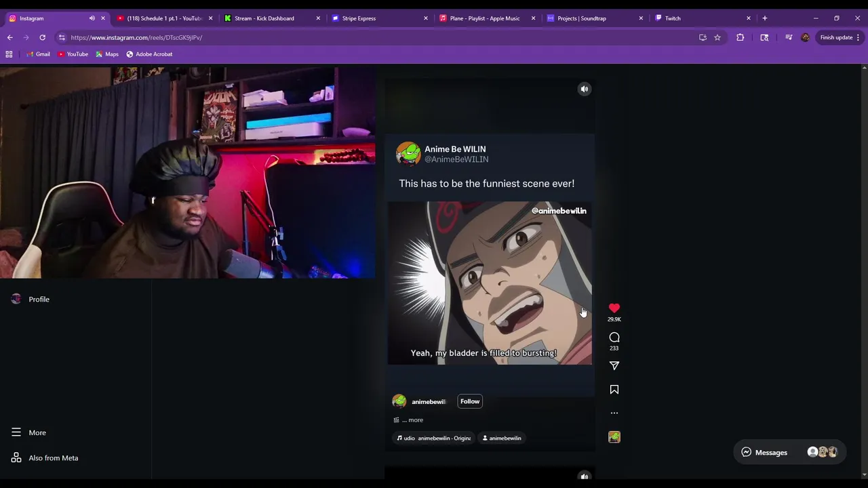Reload the Instagram page

pyautogui.click(x=42, y=37)
